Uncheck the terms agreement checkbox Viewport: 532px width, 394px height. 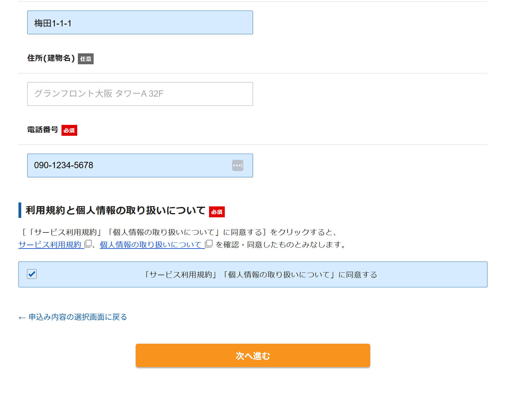[x=32, y=274]
